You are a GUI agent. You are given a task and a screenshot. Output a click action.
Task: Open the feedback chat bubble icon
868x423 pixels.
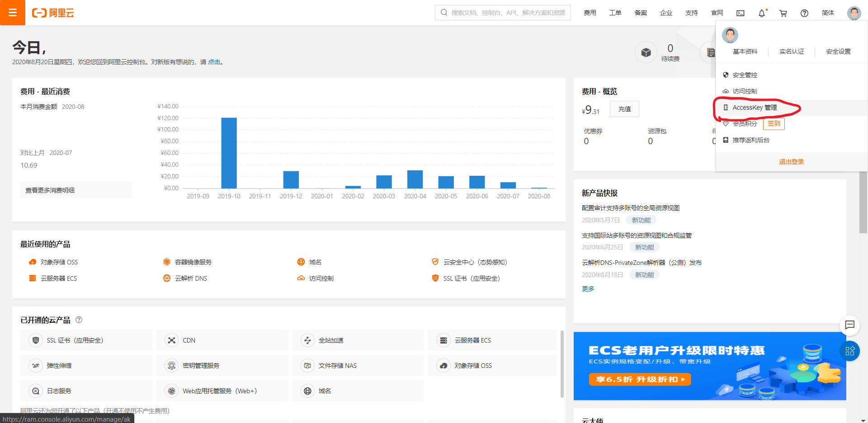[850, 324]
